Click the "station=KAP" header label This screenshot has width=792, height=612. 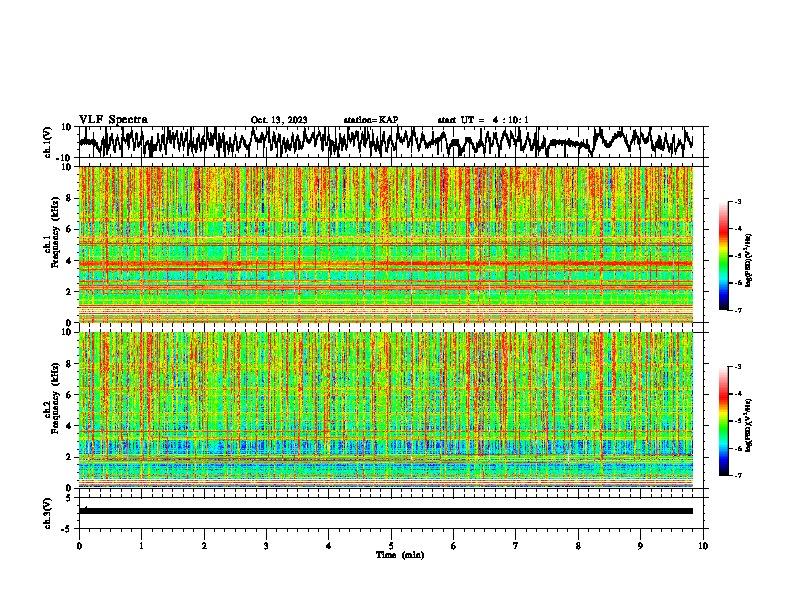pyautogui.click(x=371, y=120)
